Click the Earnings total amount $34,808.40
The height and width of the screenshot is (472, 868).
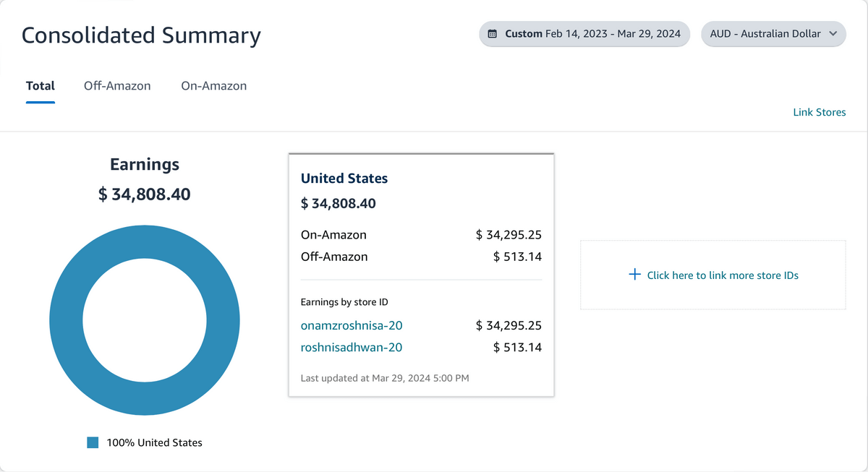pyautogui.click(x=145, y=194)
